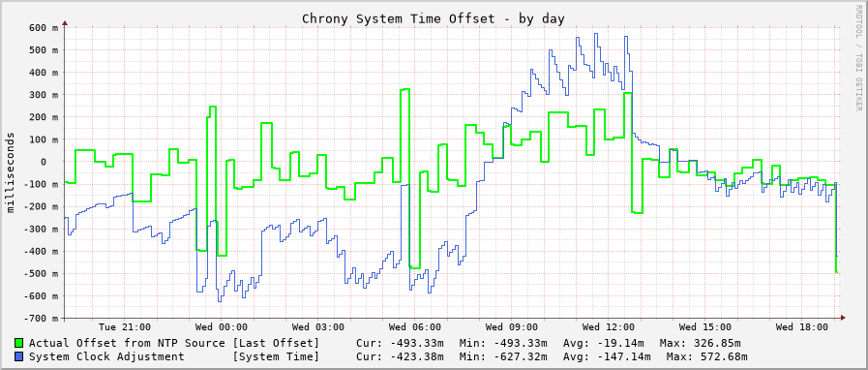Screen dimensions: 868x370
Task: Select the 'Avg: -147.14m' value
Action: click(x=607, y=356)
